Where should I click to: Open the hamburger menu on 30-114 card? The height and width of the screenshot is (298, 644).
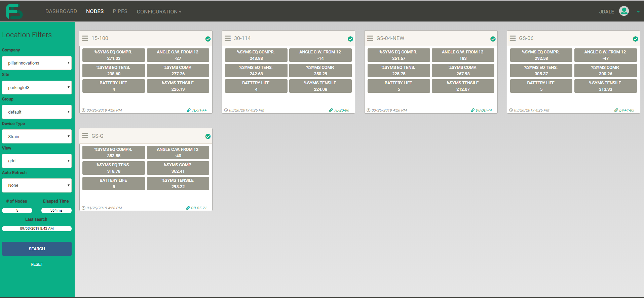[x=228, y=38]
